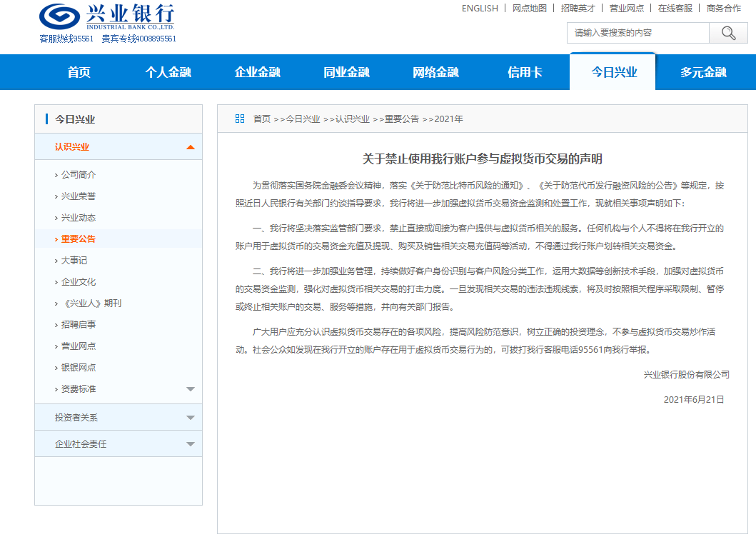Screen dimensions: 756x537
Task: Open 公司简介 in sidebar
Action: 78,175
